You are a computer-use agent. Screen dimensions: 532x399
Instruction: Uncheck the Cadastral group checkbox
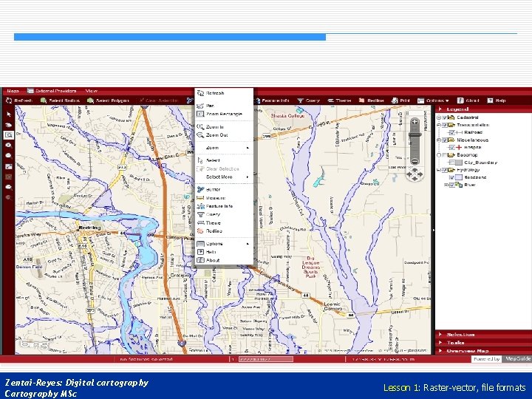click(444, 117)
